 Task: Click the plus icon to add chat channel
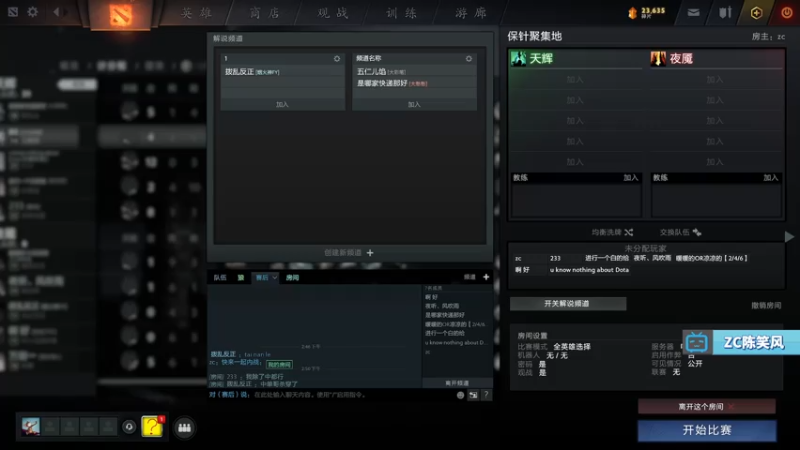click(486, 277)
